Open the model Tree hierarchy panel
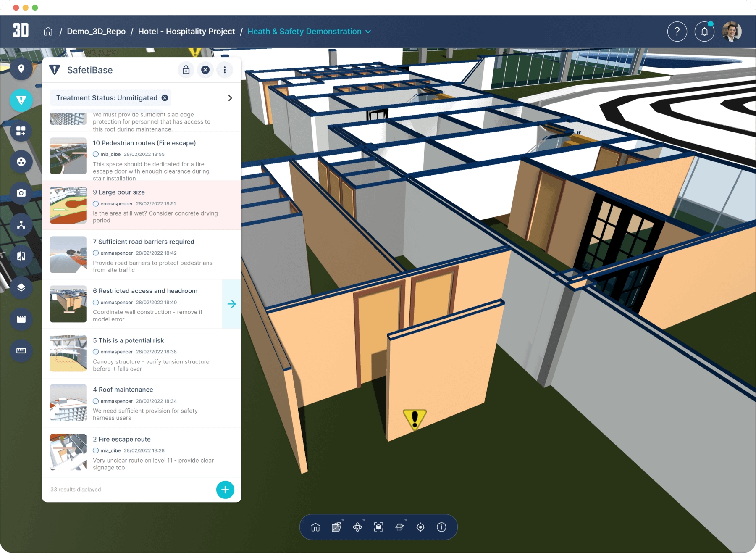 [21, 225]
